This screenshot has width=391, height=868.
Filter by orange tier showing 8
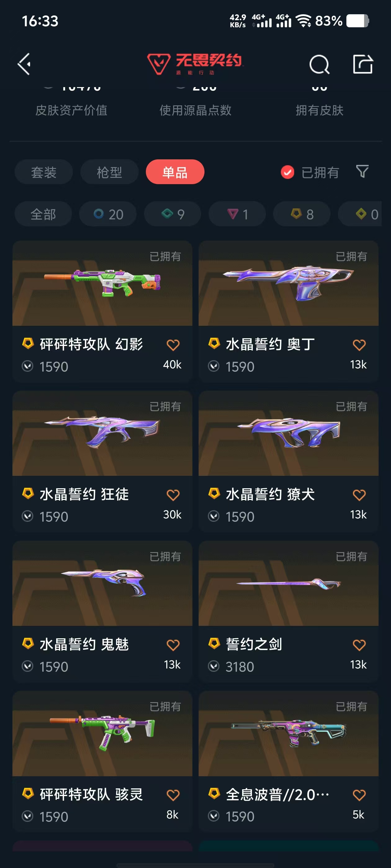(302, 214)
